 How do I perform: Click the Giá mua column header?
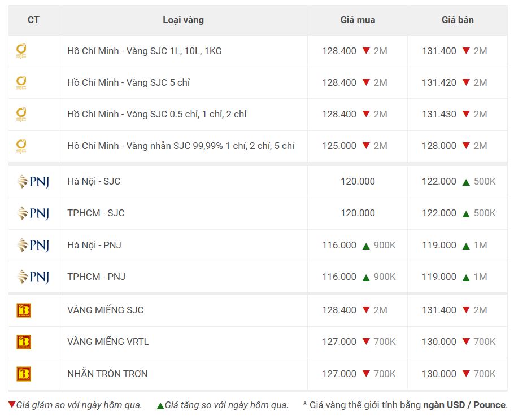tap(358, 20)
